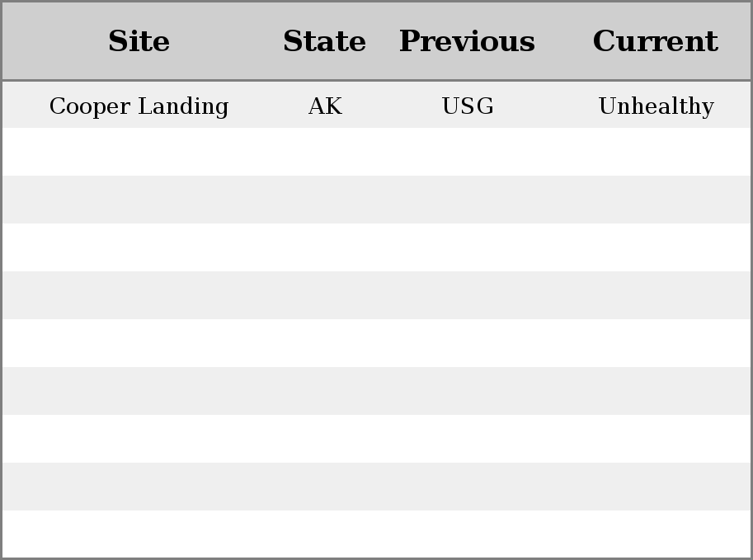The width and height of the screenshot is (753, 560).
Task: Select the USG previous value cell
Action: [468, 106]
